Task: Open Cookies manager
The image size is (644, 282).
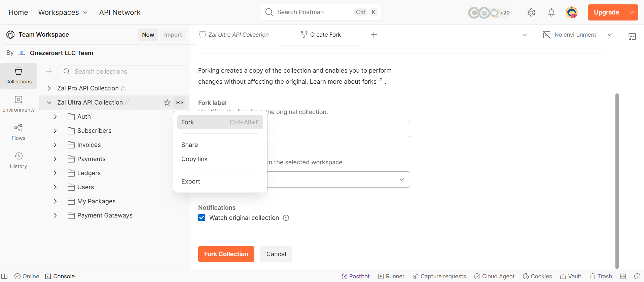Action: 537,276
